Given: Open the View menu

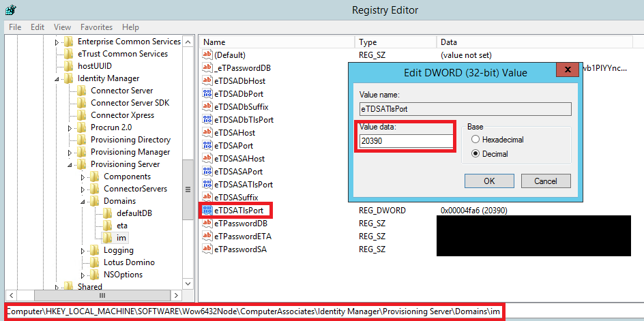Looking at the screenshot, I should (x=63, y=27).
